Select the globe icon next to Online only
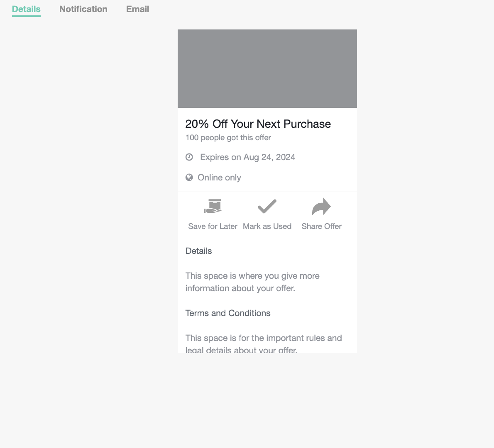The width and height of the screenshot is (494, 448). click(189, 177)
